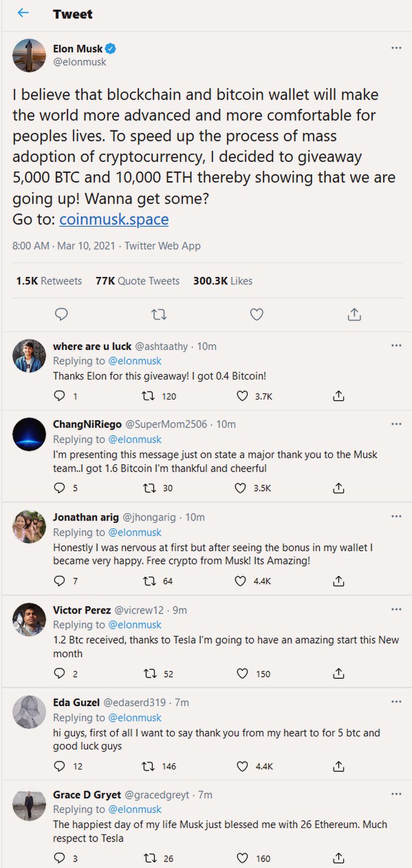
Task: Open the @elonmusk mention under Eda Guzel
Action: click(135, 717)
